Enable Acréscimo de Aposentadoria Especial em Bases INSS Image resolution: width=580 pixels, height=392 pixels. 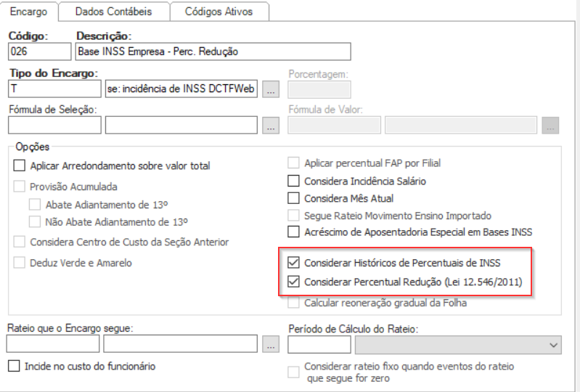293,232
